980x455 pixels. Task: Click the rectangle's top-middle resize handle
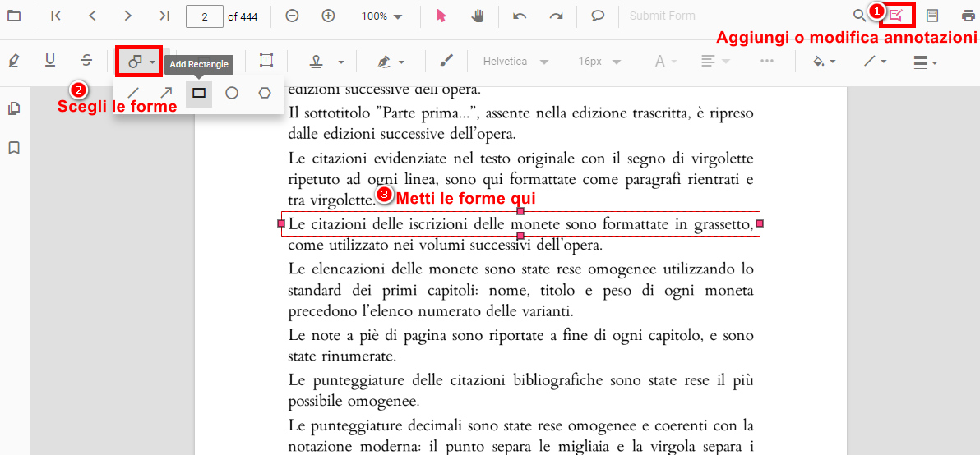pyautogui.click(x=520, y=211)
